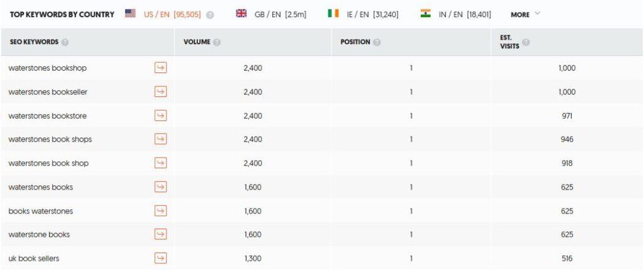Open arrow icon for waterstones book shops
644x274 pixels.
pyautogui.click(x=160, y=139)
